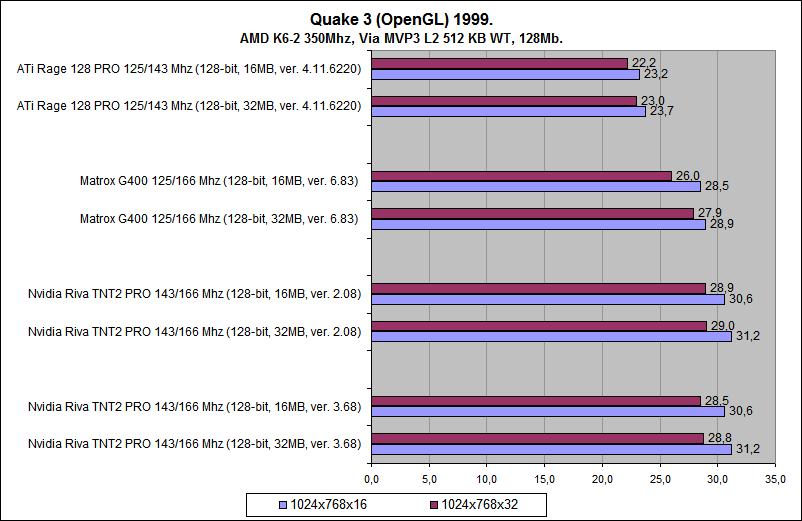The height and width of the screenshot is (521, 802).
Task: Click the ATi Rage 128 PRO 16MB label
Action: [189, 69]
